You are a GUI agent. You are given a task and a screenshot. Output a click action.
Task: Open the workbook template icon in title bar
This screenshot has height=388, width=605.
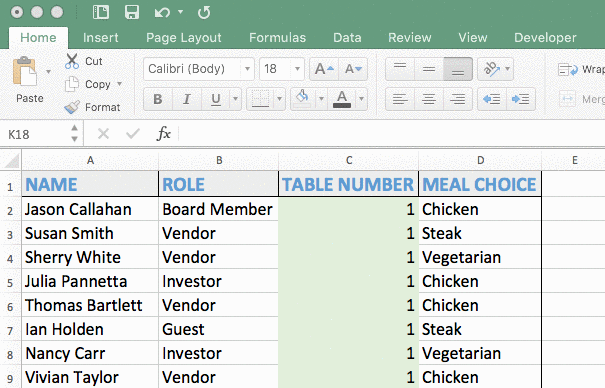point(101,12)
